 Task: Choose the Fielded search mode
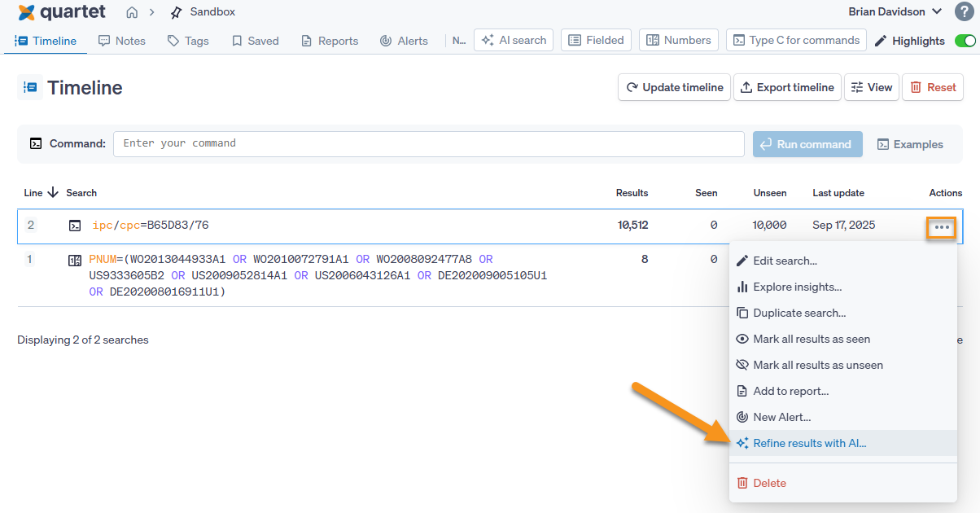click(597, 40)
